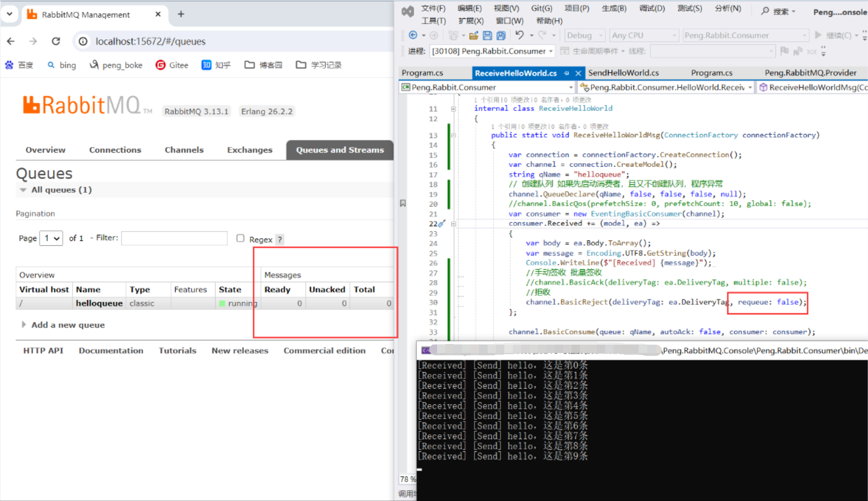Open the Peng.Rabbit.Consumer startup project dropdown

pyautogui.click(x=745, y=35)
